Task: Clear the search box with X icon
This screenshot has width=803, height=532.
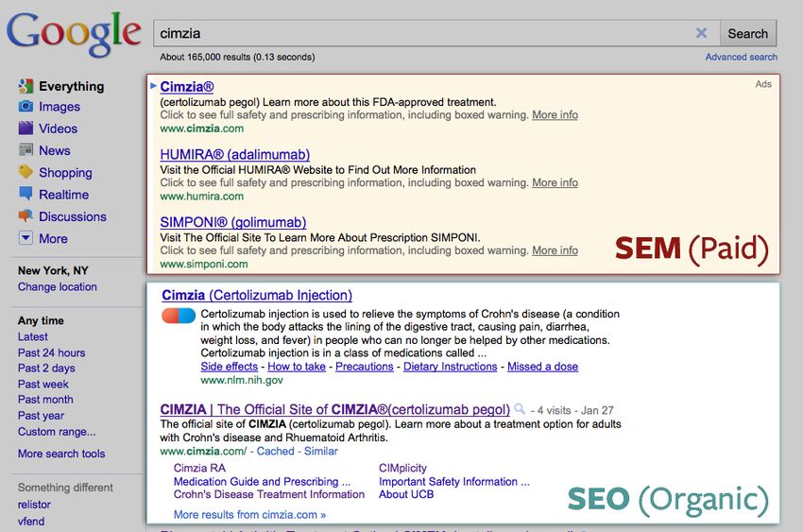Action: point(701,33)
